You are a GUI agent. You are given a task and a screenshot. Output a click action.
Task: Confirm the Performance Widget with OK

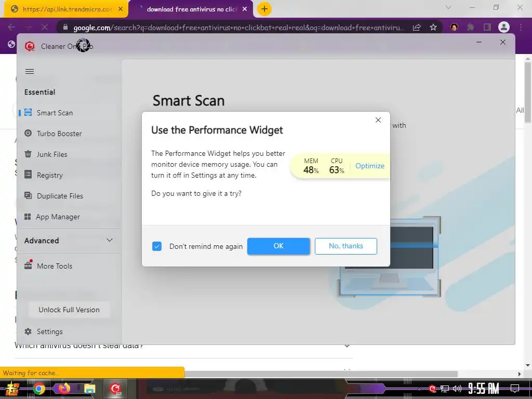click(278, 246)
